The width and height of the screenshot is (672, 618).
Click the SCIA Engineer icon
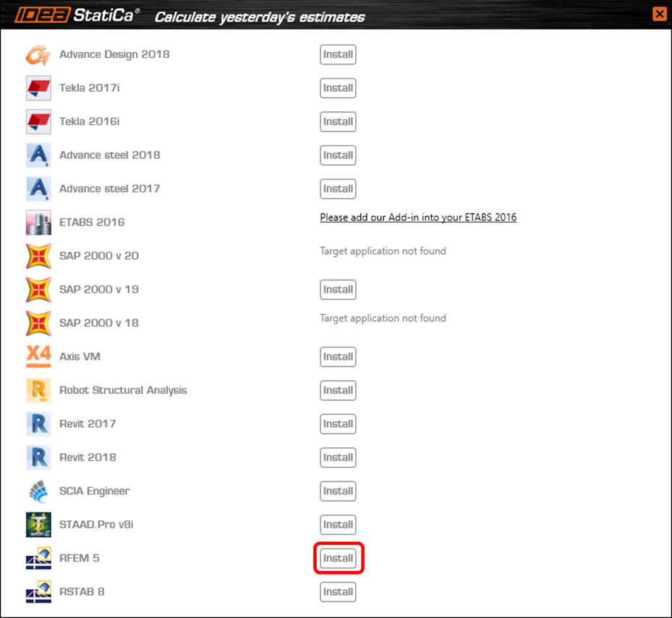coord(38,492)
